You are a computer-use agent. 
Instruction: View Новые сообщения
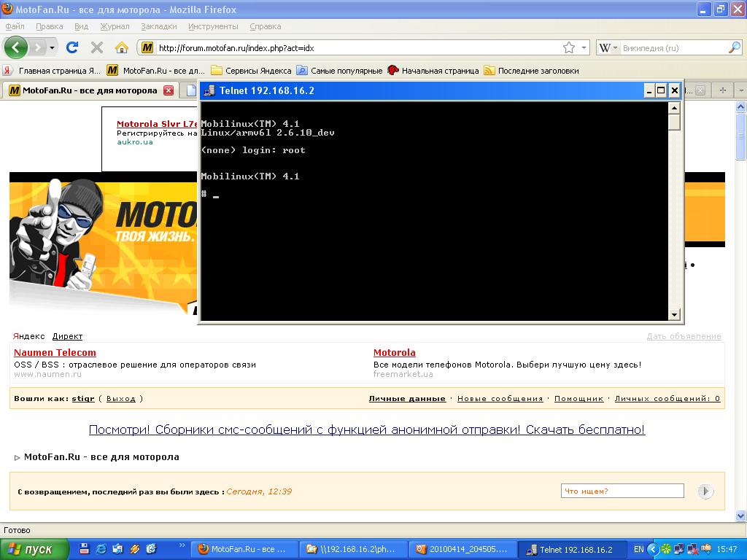click(500, 399)
